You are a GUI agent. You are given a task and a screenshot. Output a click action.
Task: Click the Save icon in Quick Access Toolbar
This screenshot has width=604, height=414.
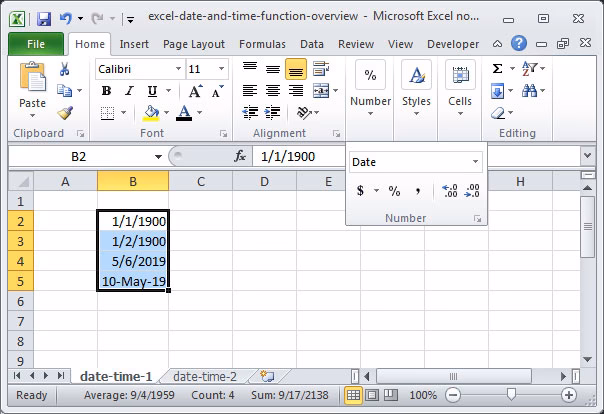(x=44, y=18)
